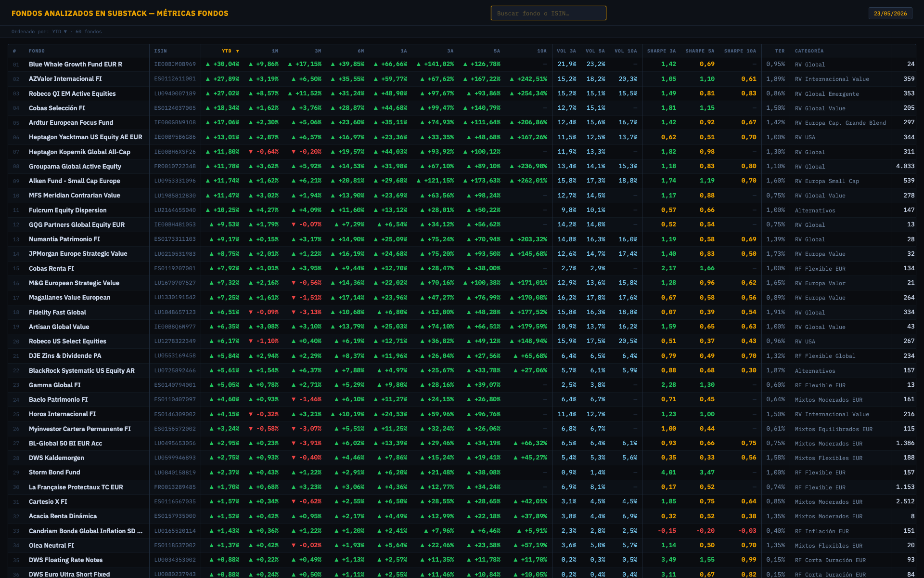Sort by the SHARPE 3A column header
The height and width of the screenshot is (578, 924).
(x=661, y=51)
